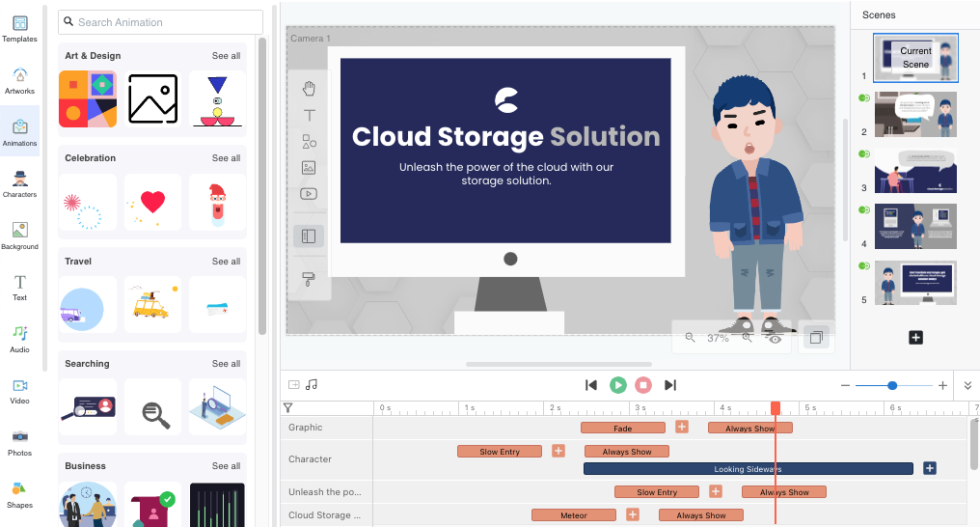Switch to the Background sidebar tab
The image size is (980, 527).
[x=19, y=235]
